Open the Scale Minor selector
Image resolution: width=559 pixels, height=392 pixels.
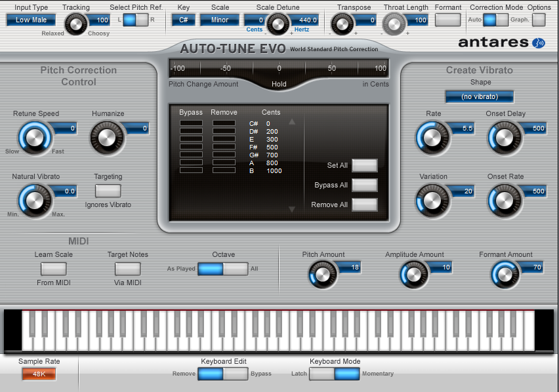[220, 20]
